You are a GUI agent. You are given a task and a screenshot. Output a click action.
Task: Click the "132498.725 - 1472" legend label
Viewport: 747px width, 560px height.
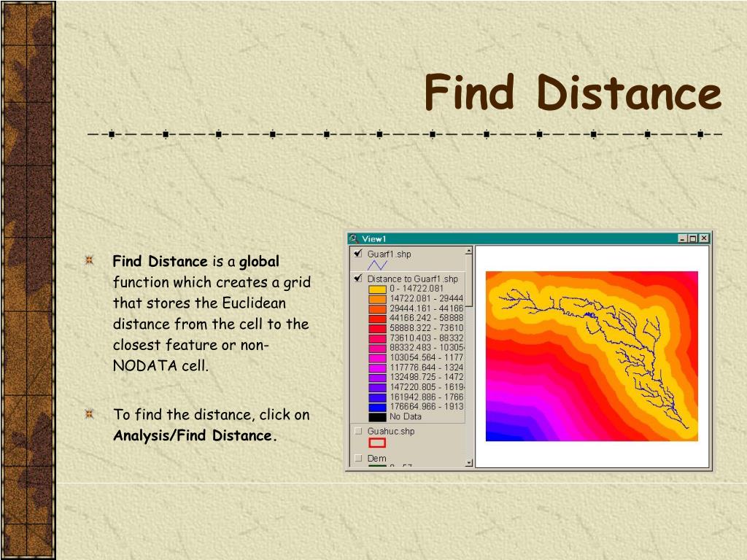pos(426,377)
